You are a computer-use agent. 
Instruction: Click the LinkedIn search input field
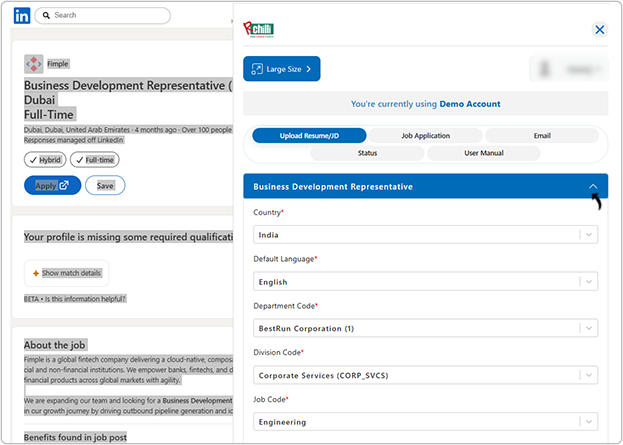(108, 16)
